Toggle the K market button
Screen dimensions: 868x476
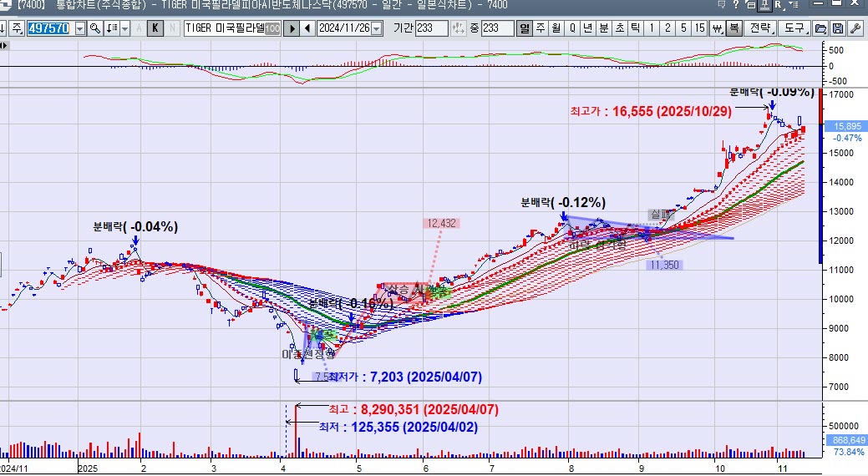click(x=155, y=28)
